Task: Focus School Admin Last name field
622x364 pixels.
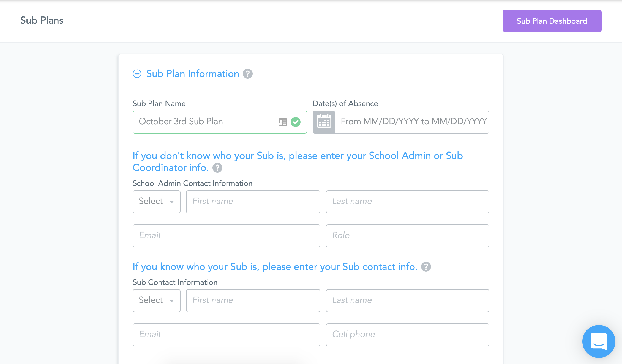Action: [407, 202]
